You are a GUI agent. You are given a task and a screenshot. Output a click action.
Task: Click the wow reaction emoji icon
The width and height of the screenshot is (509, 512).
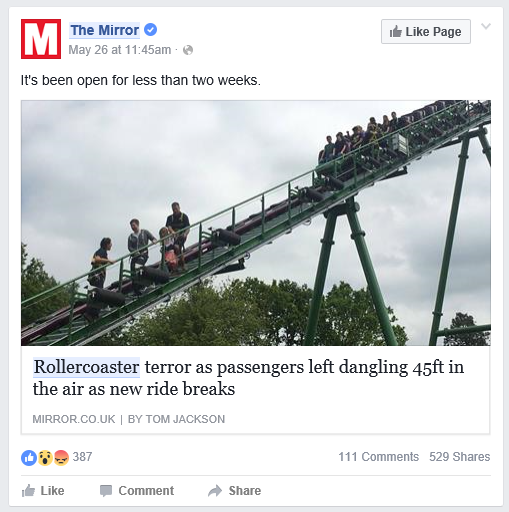click(x=45, y=458)
